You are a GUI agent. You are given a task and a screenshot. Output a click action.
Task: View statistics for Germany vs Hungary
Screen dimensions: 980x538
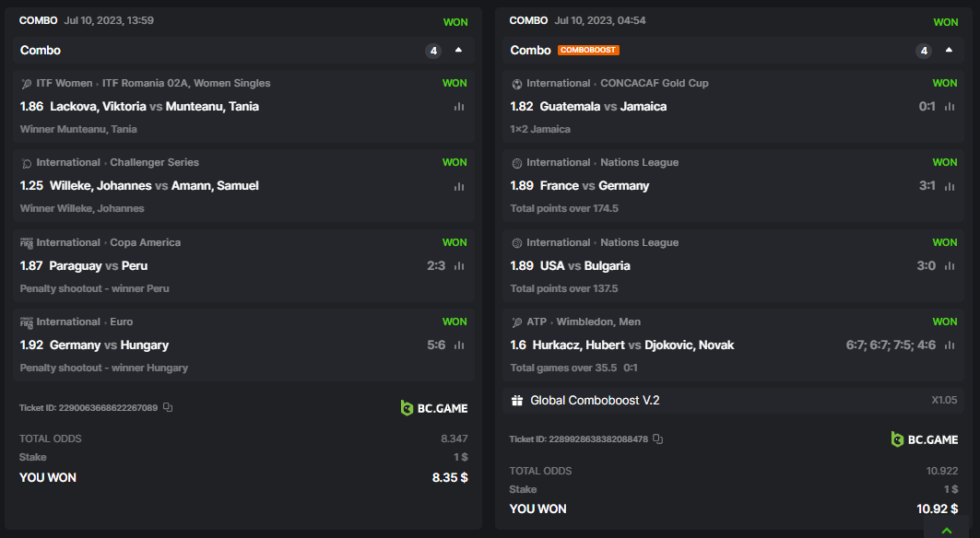click(458, 345)
